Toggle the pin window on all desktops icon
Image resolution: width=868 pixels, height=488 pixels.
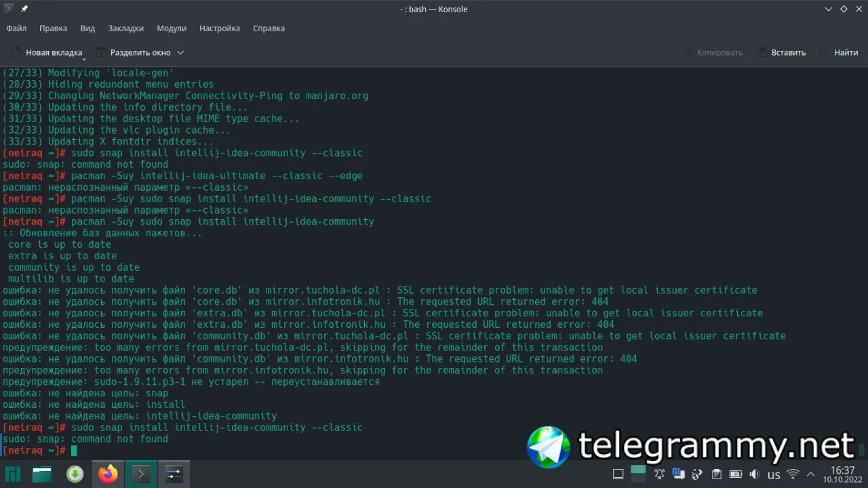[24, 9]
